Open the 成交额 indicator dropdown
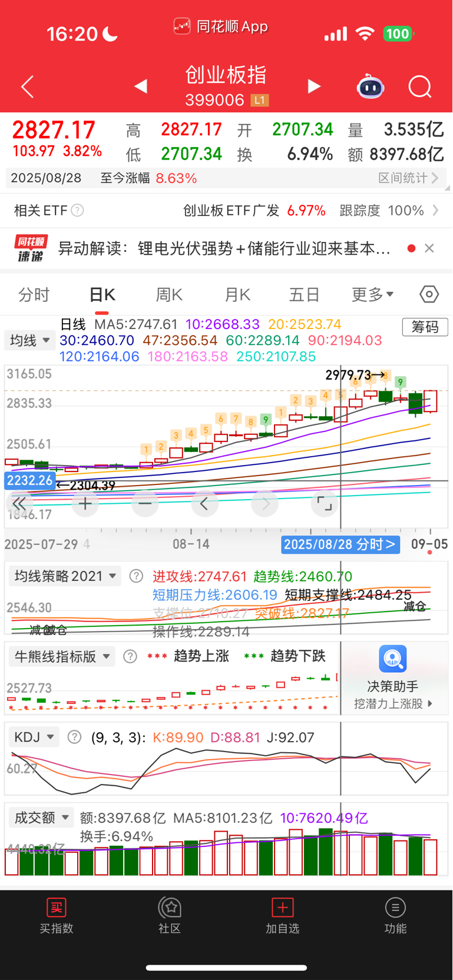 41,818
